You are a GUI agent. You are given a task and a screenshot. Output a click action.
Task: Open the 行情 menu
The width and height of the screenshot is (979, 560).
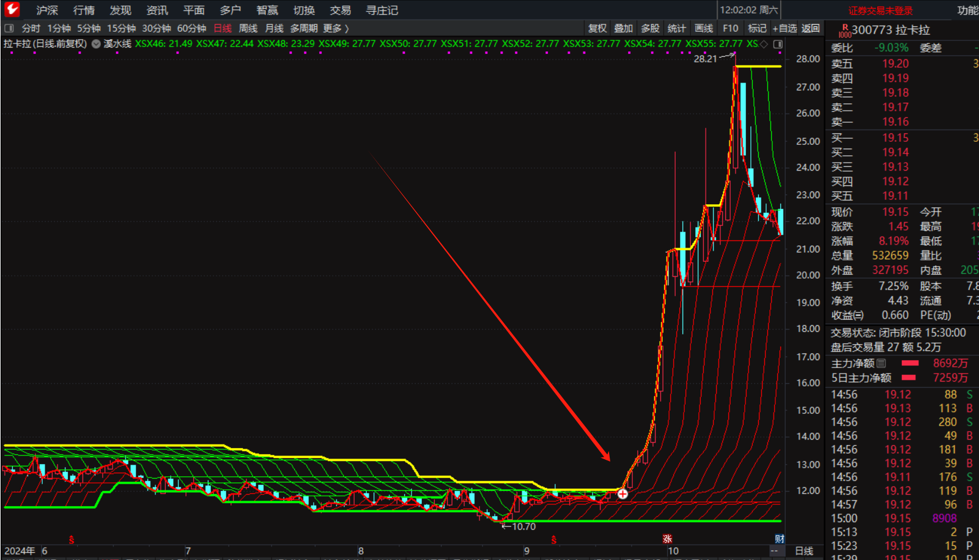pos(84,10)
